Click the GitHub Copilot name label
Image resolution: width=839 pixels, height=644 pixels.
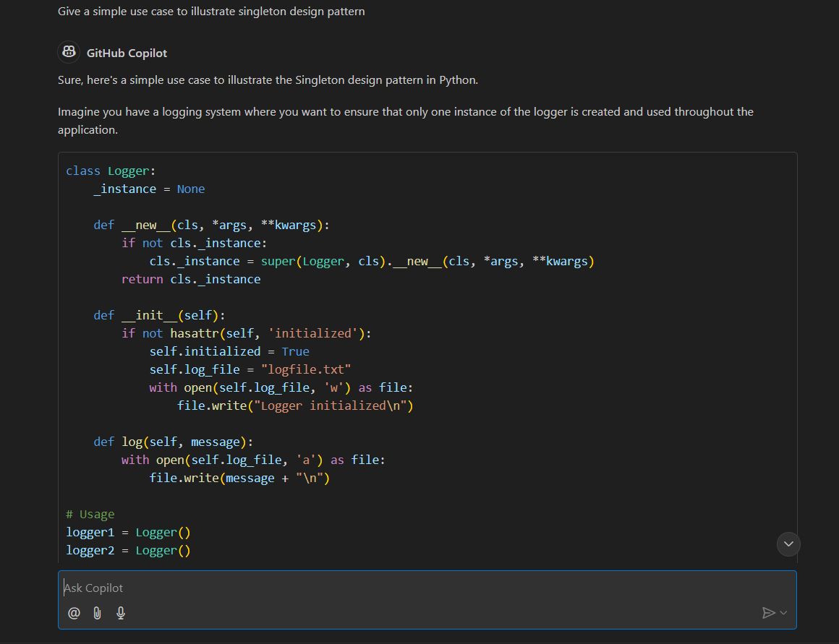point(127,53)
